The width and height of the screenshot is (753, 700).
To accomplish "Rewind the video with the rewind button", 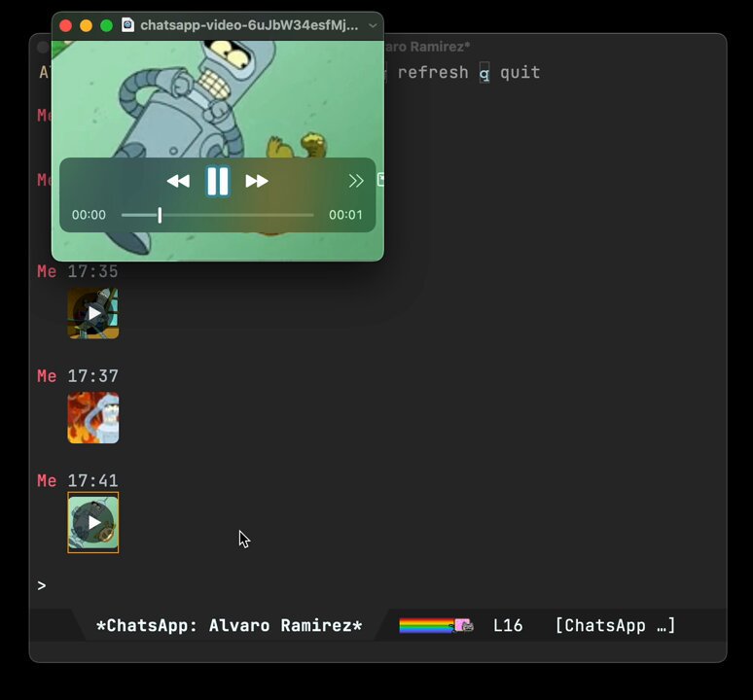I will (178, 182).
